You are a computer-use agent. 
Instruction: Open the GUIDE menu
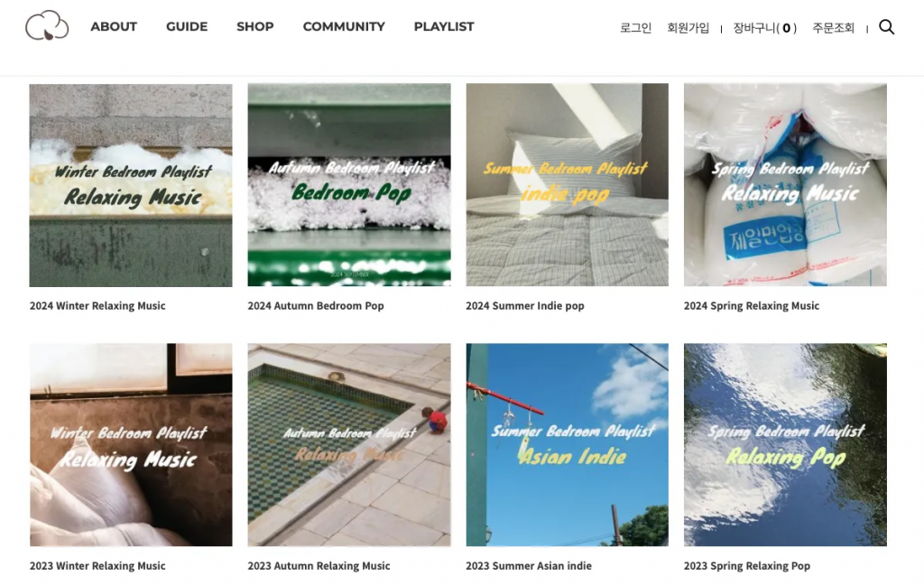(x=187, y=26)
